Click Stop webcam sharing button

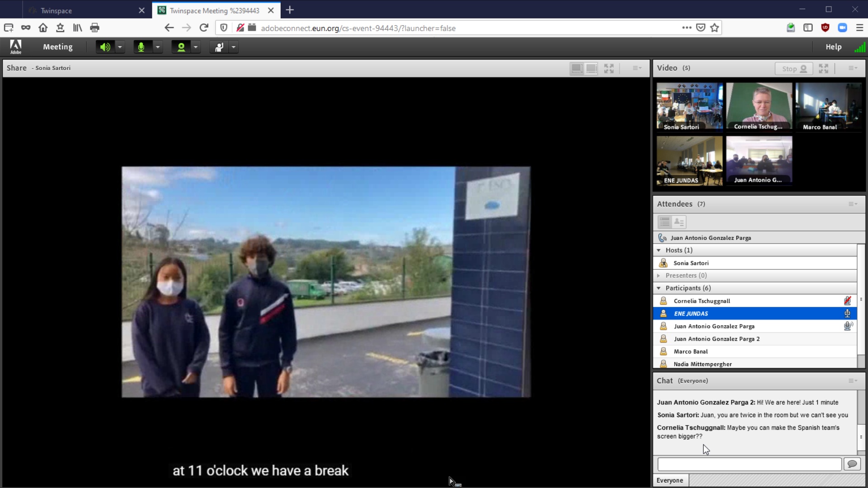point(794,69)
